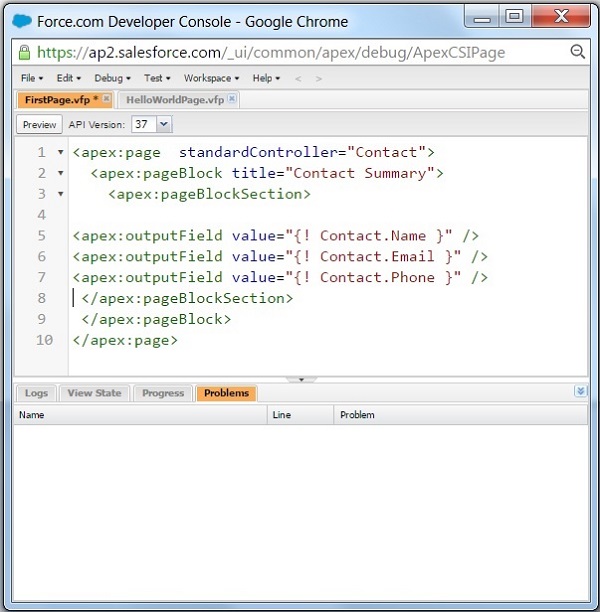Image resolution: width=600 pixels, height=612 pixels.
Task: Open the Debug menu
Action: pyautogui.click(x=112, y=78)
